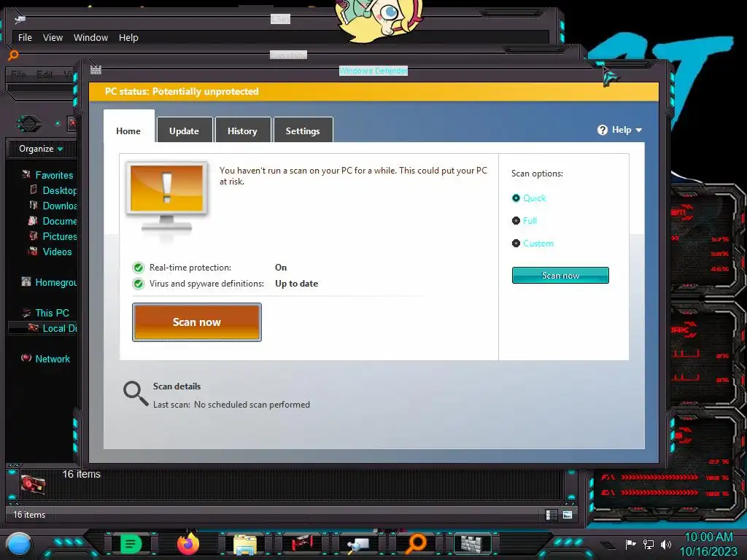Image resolution: width=747 pixels, height=560 pixels.
Task: Click the orange Scan now button
Action: pyautogui.click(x=197, y=322)
